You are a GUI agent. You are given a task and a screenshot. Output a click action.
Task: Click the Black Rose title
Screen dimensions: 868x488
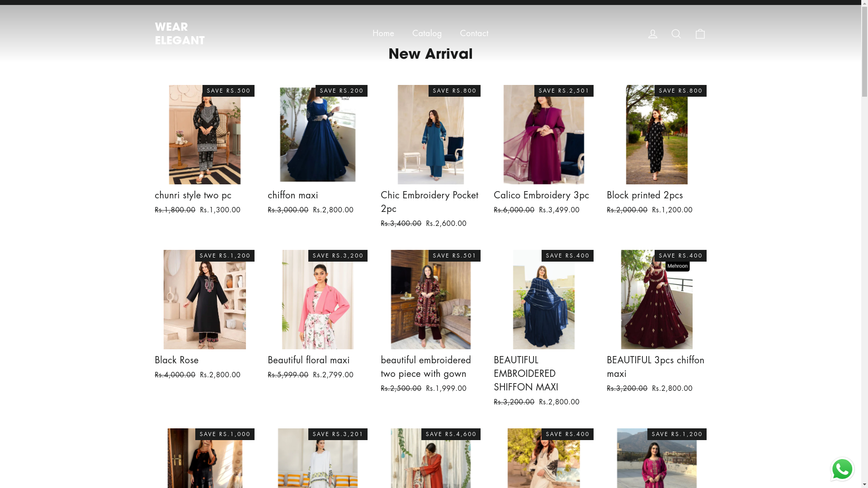176,360
